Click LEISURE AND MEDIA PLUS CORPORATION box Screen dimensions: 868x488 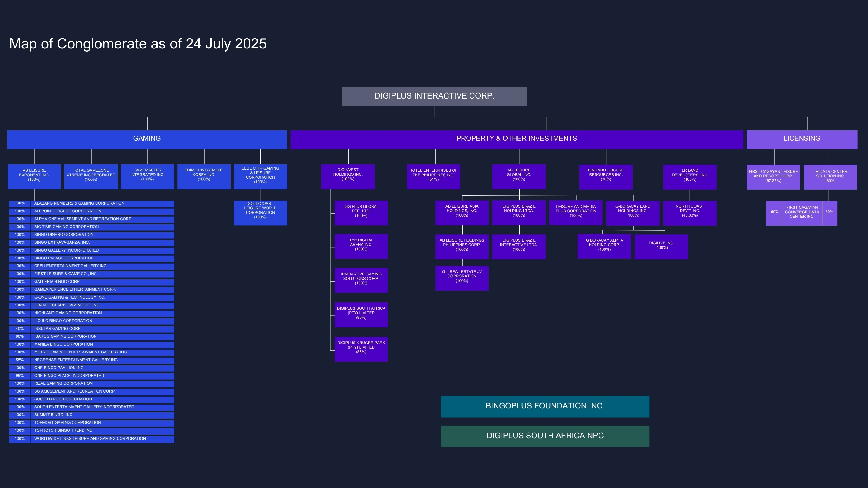tap(576, 213)
